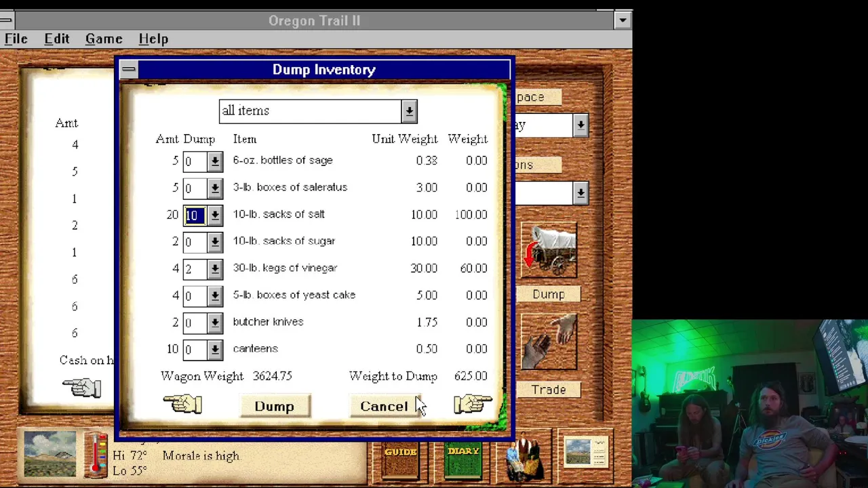
Task: Open the Dump Inventory window control menu
Action: [x=128, y=69]
